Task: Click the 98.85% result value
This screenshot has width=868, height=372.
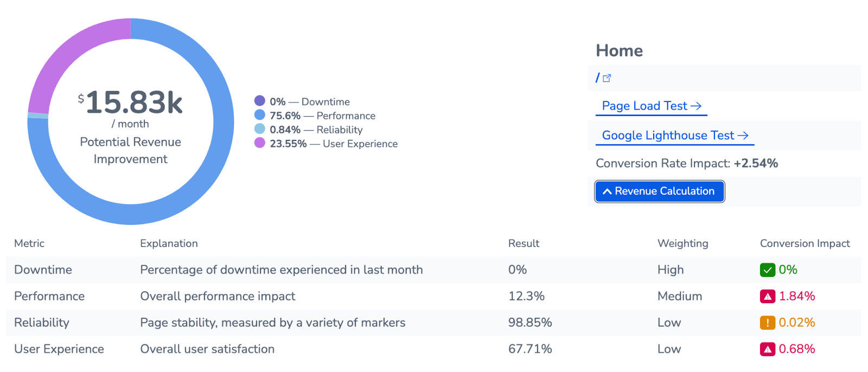Action: 530,323
